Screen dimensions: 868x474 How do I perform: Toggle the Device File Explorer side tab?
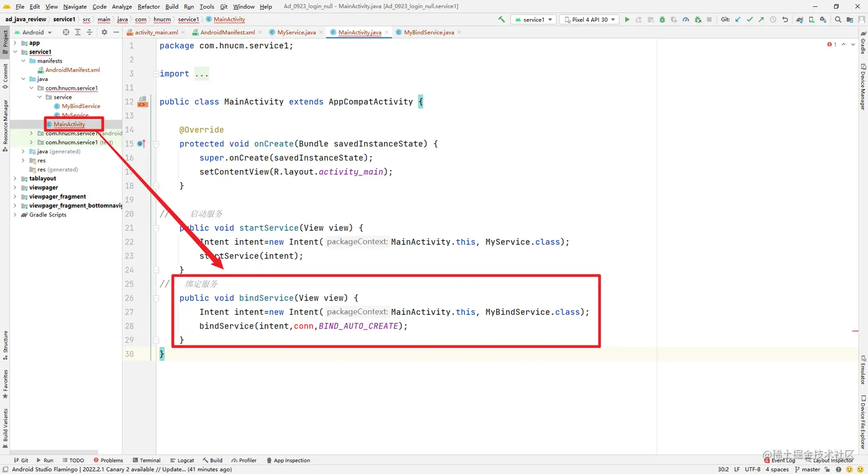click(x=863, y=422)
